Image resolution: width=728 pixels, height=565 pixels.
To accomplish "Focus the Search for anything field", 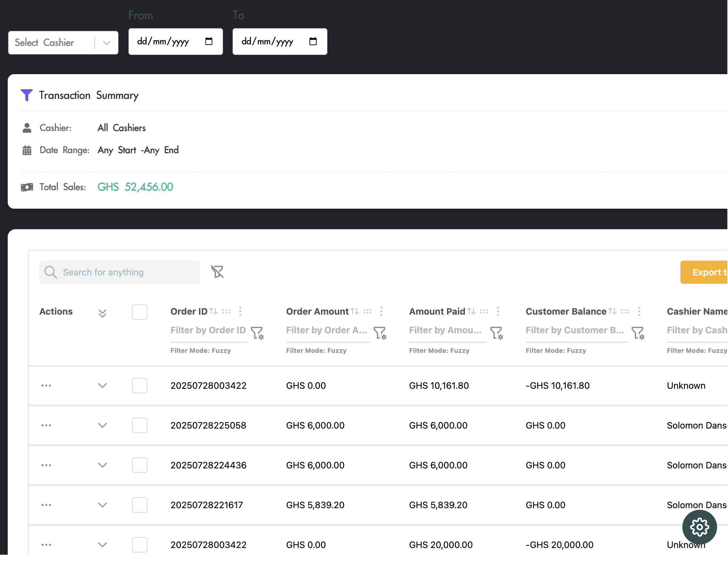I will pyautogui.click(x=127, y=272).
